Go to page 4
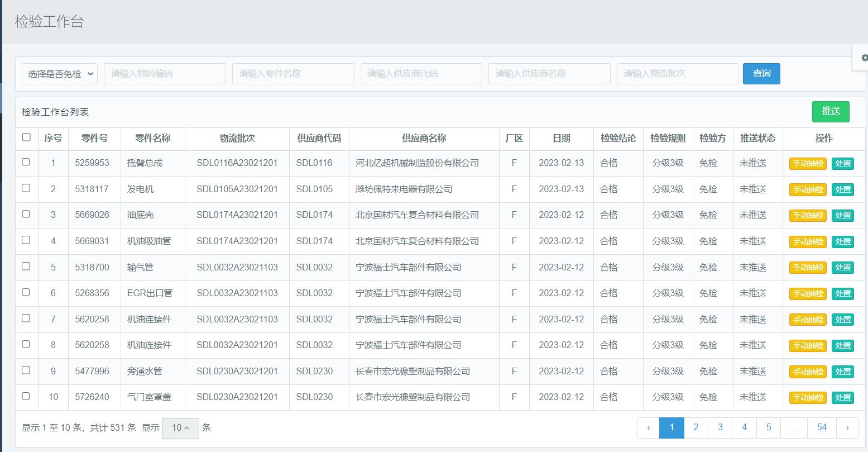 click(745, 427)
